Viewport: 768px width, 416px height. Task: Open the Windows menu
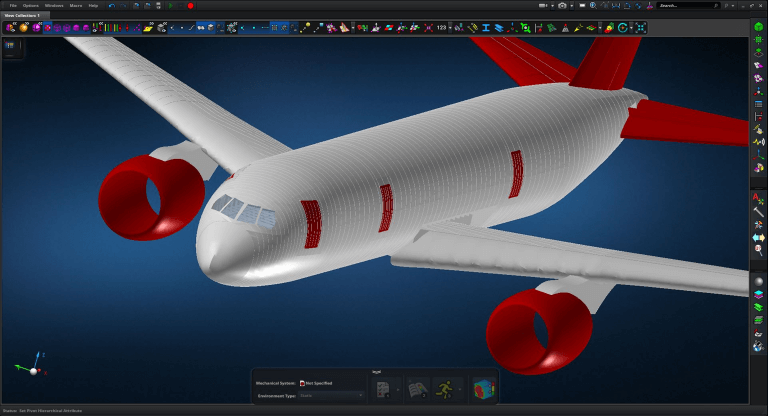(x=54, y=5)
